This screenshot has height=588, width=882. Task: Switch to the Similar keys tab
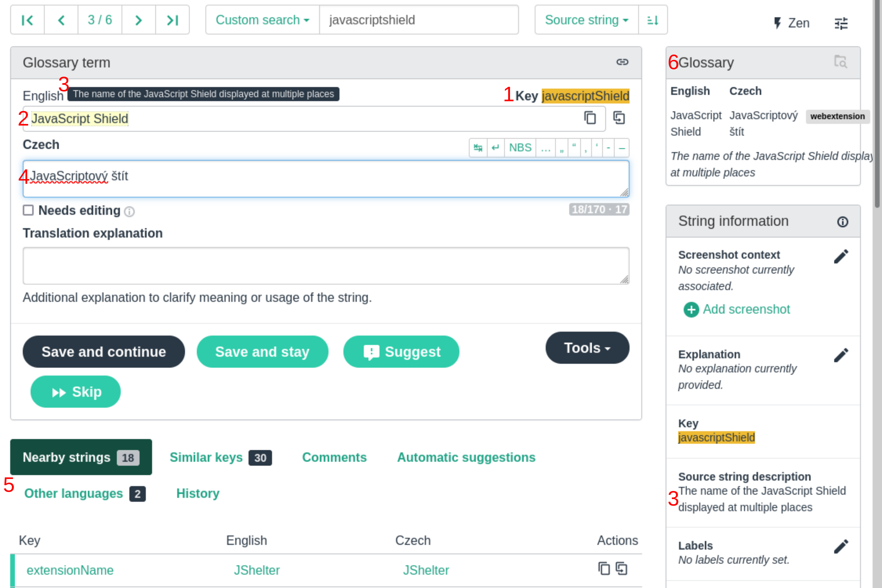click(220, 458)
